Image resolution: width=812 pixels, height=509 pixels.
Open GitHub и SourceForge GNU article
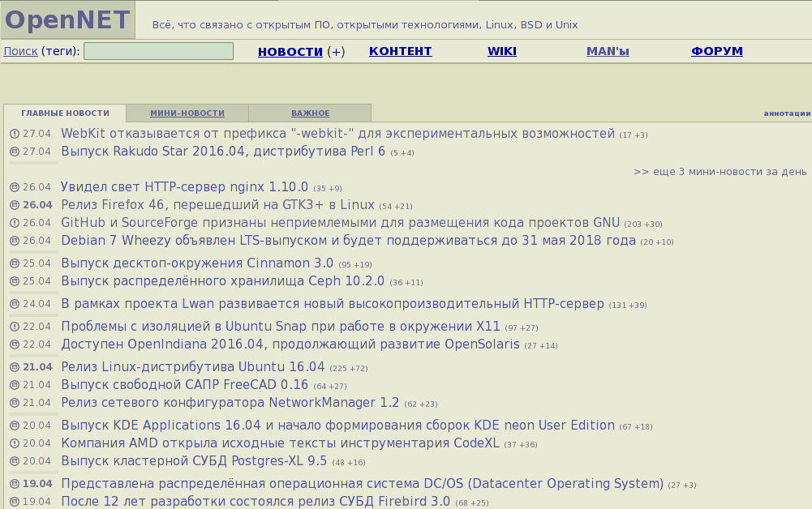click(x=340, y=222)
